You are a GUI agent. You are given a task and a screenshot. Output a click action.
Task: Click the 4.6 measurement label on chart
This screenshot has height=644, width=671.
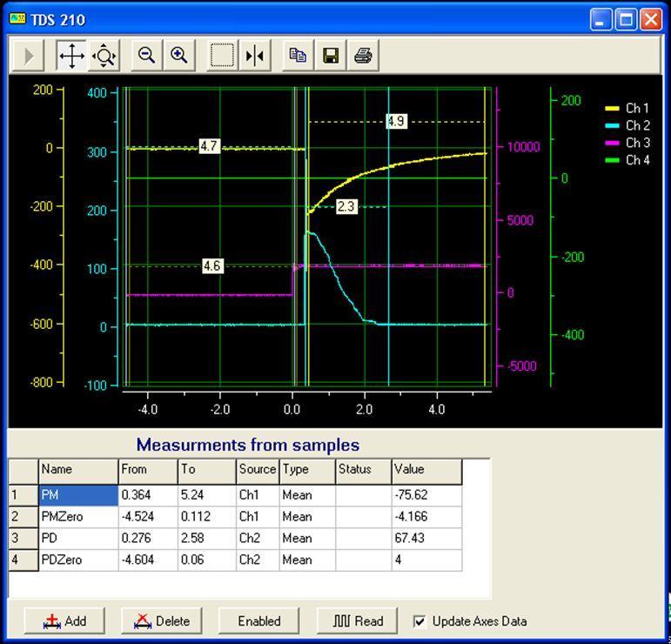[x=212, y=266]
